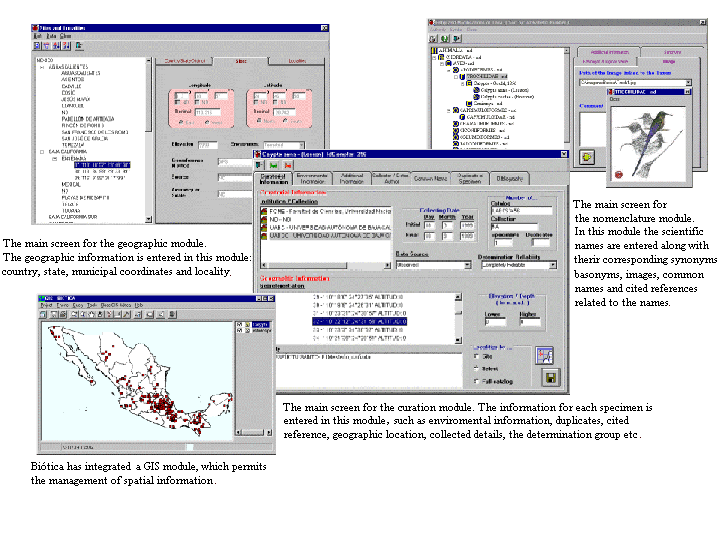
Task: Select PABELLON DE ARTEAGA in the tree
Action: click(88, 119)
